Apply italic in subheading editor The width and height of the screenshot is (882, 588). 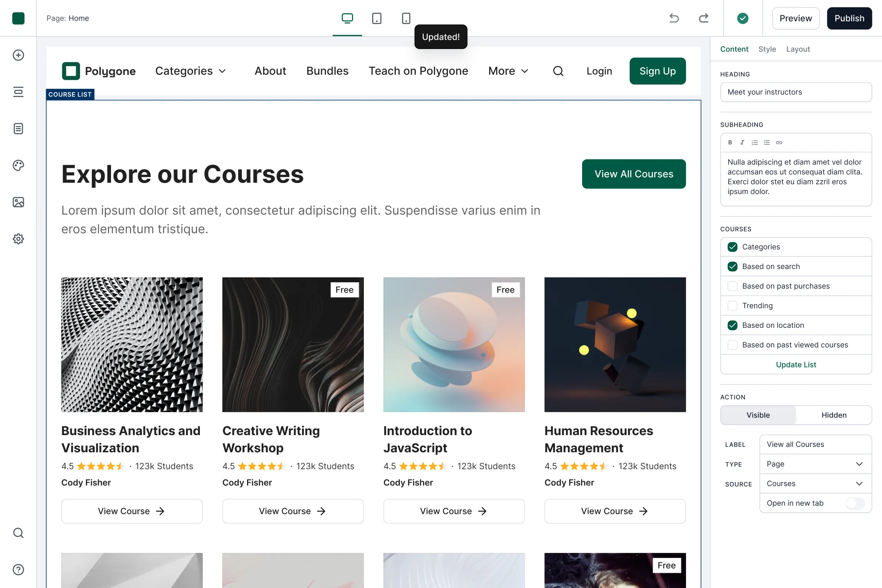tap(742, 143)
